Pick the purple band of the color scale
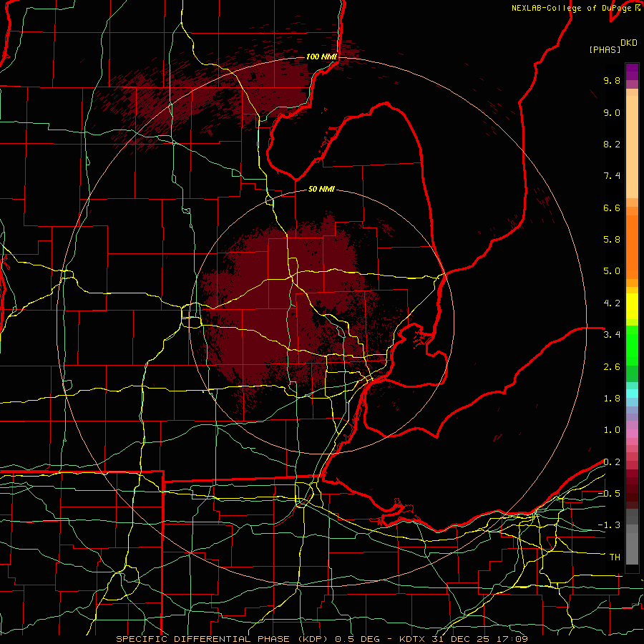Viewport: 644px width, 644px height. 632,72
